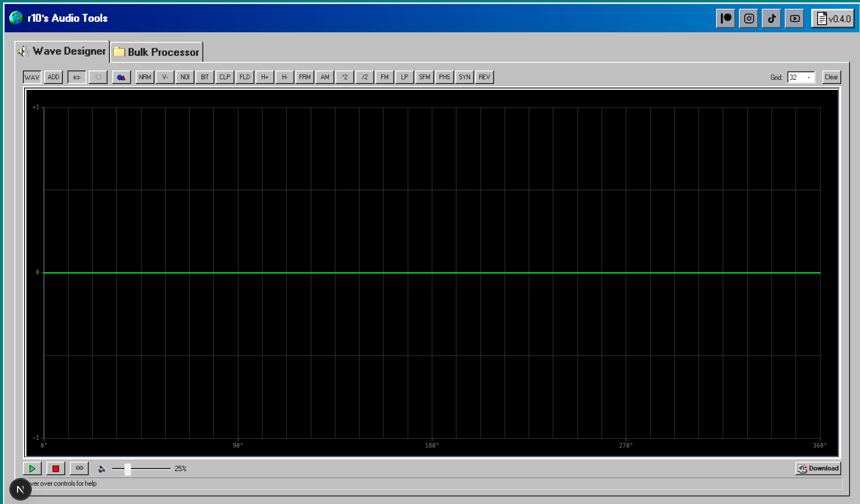Image resolution: width=860 pixels, height=504 pixels.
Task: Switch to the Wave Designer tab
Action: [x=62, y=51]
